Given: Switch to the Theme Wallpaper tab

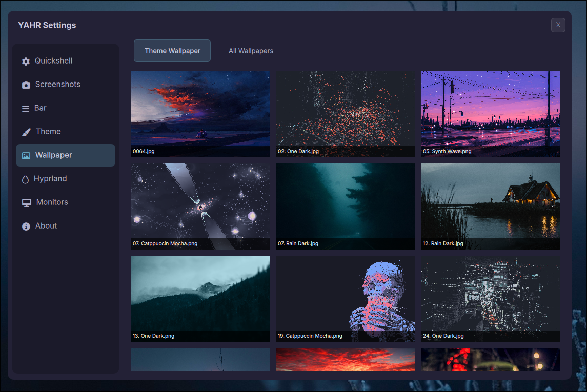Looking at the screenshot, I should 172,51.
